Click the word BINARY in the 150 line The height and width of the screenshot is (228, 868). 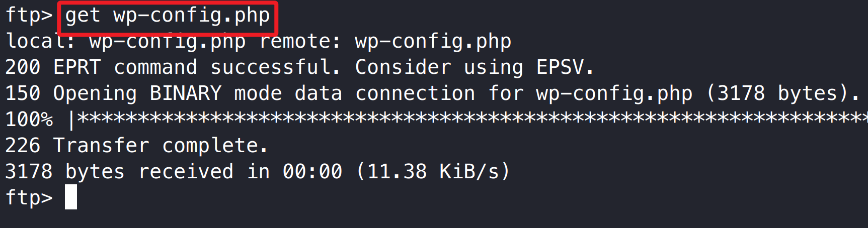tap(185, 93)
